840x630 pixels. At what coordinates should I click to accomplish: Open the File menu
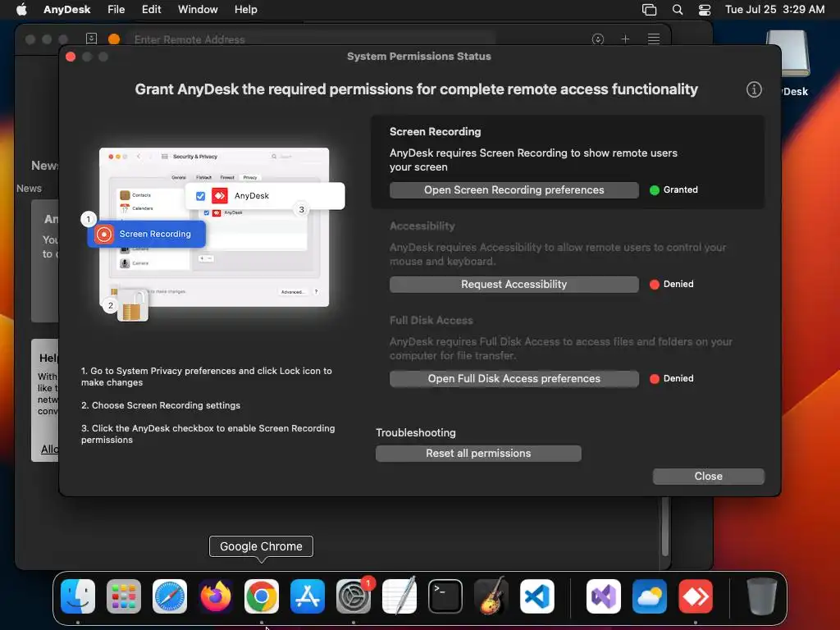click(116, 9)
